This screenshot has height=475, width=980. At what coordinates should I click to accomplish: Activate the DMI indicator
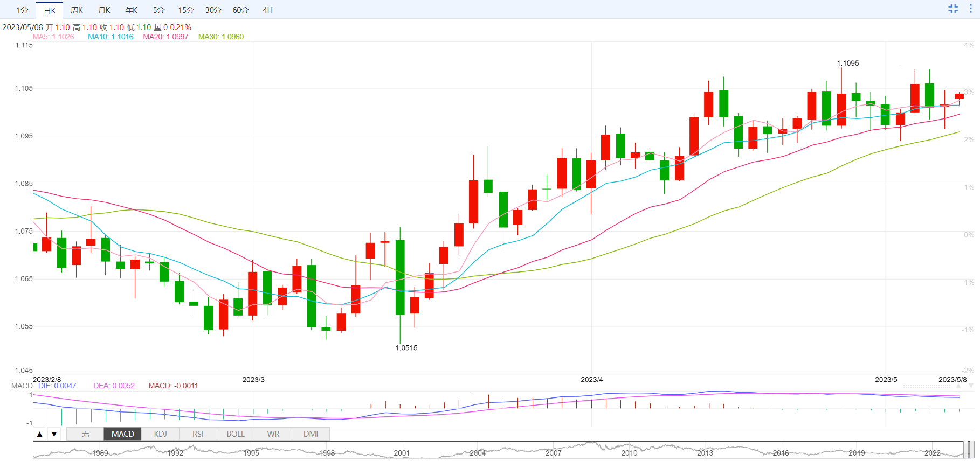[x=310, y=434]
